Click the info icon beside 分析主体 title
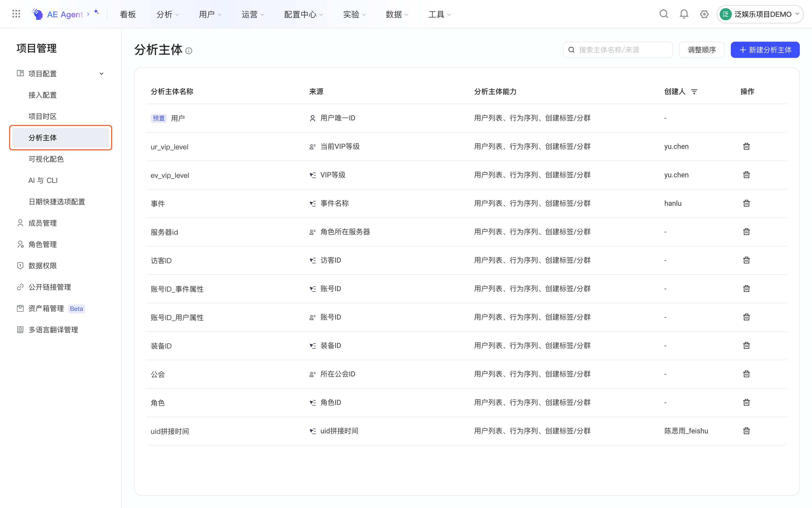The width and height of the screenshot is (812, 508). coord(189,51)
